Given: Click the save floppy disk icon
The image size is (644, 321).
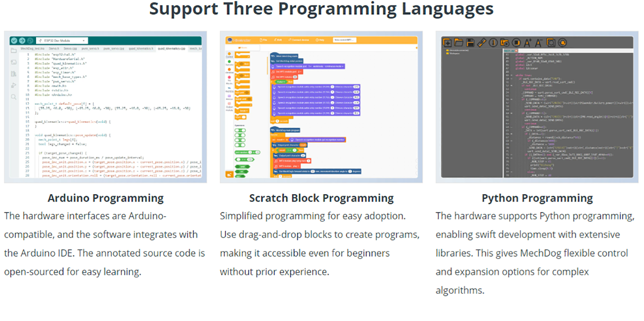Looking at the screenshot, I should pos(470,43).
